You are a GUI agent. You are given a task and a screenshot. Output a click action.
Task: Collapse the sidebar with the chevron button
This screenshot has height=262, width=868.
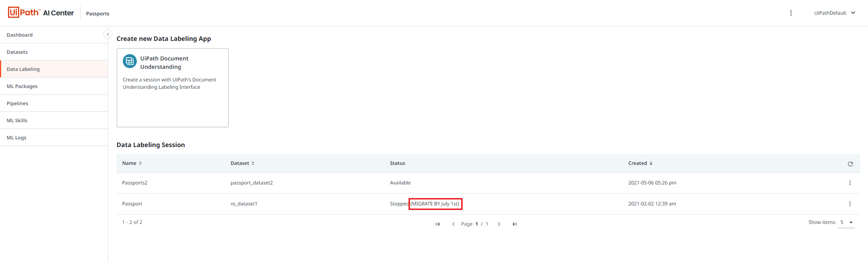pyautogui.click(x=108, y=34)
